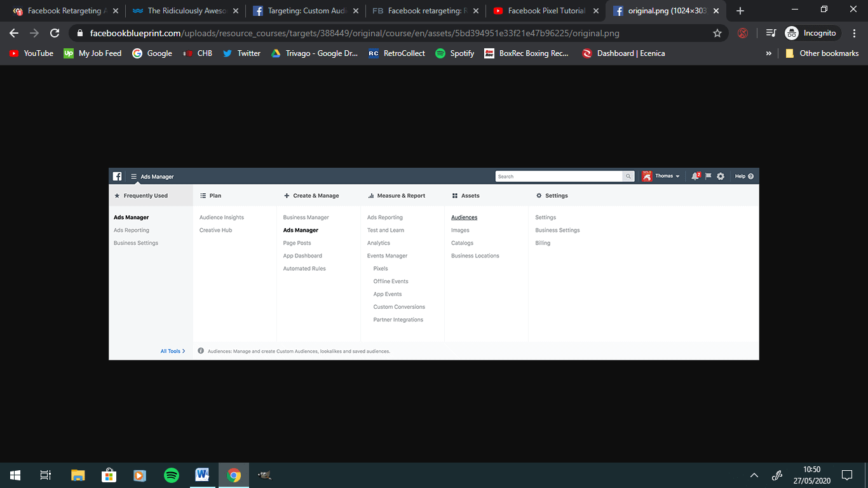Image resolution: width=868 pixels, height=488 pixels.
Task: Open the Help menu
Action: (744, 176)
